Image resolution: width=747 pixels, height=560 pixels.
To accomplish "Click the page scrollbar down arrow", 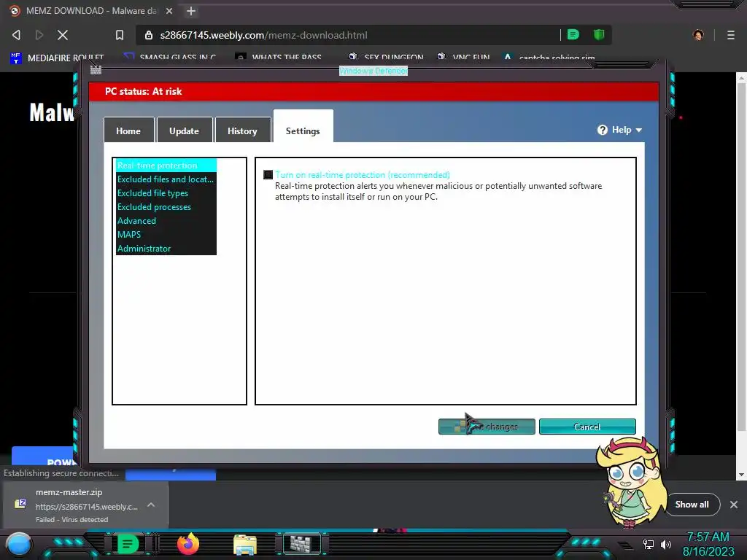I will tap(741, 475).
